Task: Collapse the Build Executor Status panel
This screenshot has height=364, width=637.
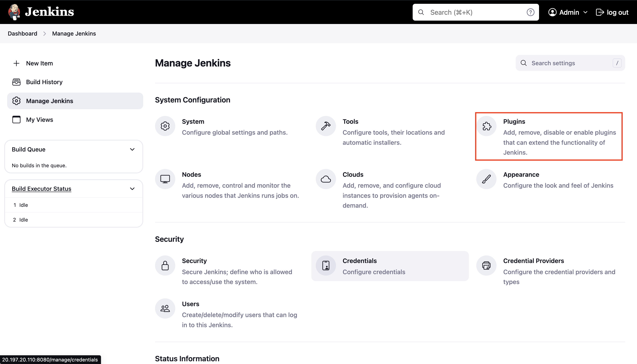Action: pyautogui.click(x=132, y=189)
